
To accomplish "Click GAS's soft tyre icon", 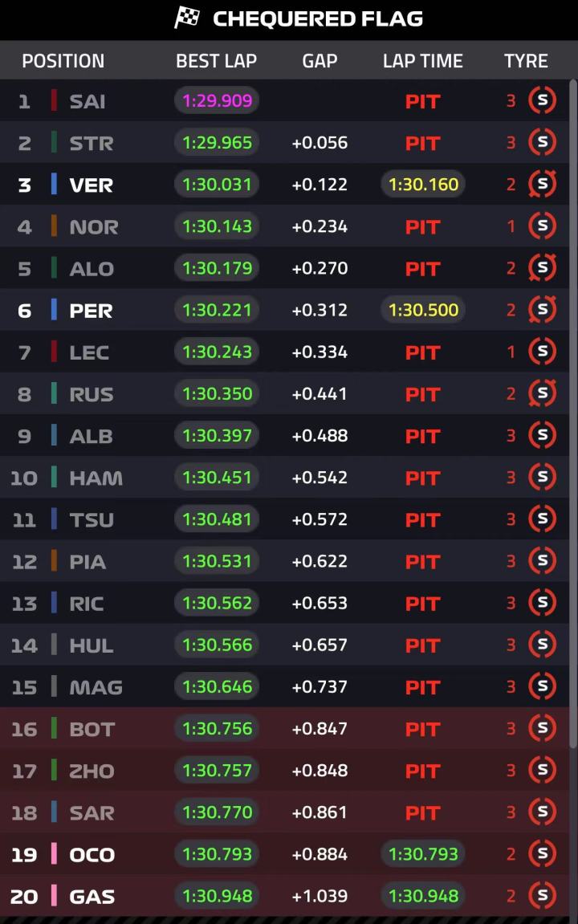I will pyautogui.click(x=542, y=895).
